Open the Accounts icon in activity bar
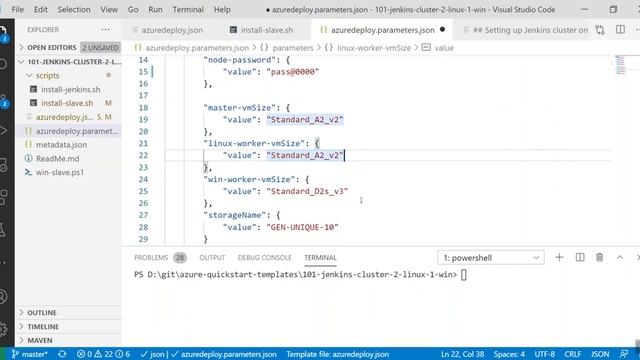640x360 pixels. [x=3, y=296]
